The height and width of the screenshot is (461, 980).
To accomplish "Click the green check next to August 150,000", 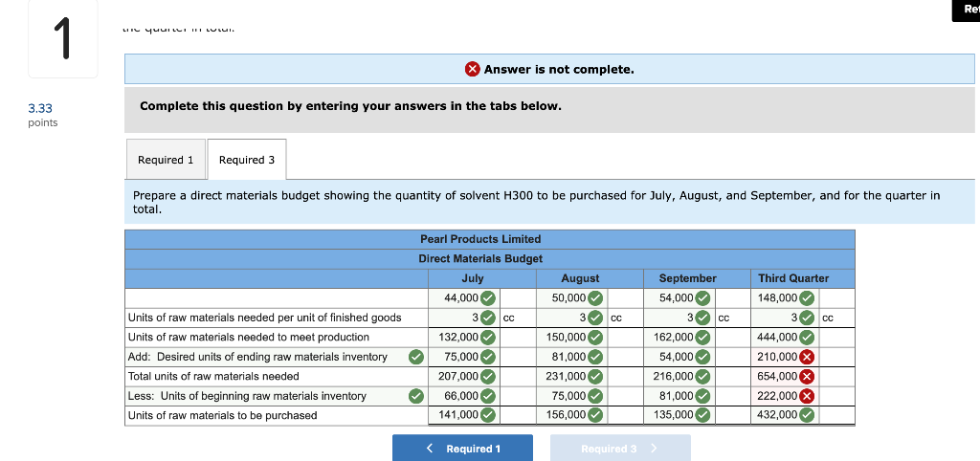I will [x=596, y=338].
